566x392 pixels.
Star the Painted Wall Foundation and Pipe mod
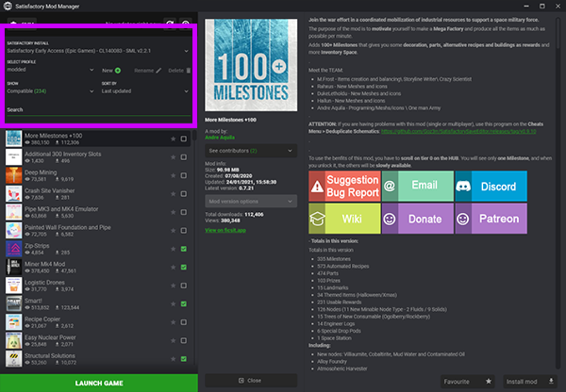173,231
